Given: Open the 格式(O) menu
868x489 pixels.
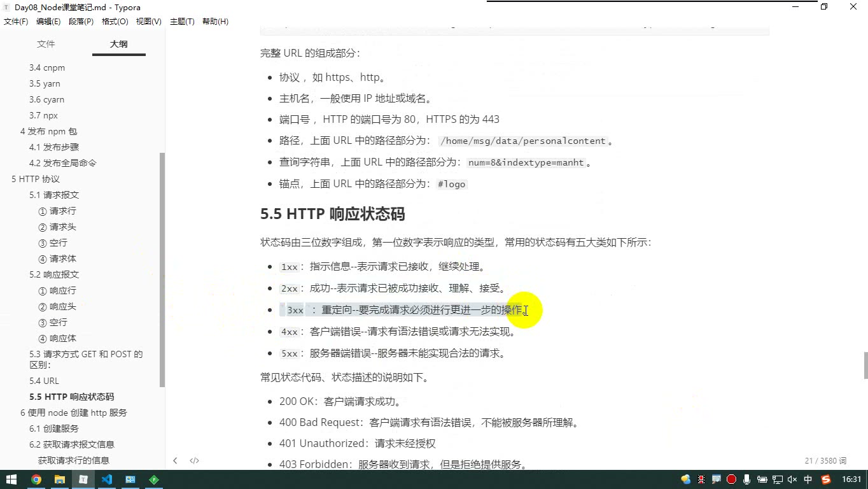Looking at the screenshot, I should (x=115, y=22).
